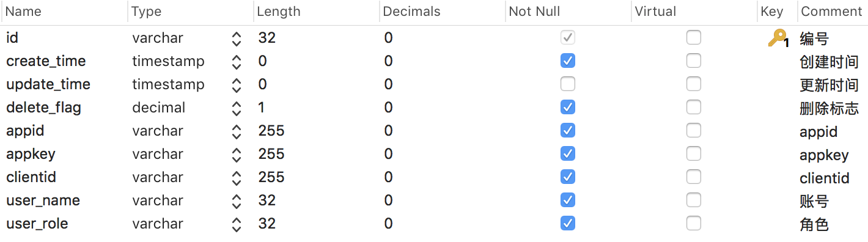
Task: Open type selector for create_time field
Action: pyautogui.click(x=237, y=62)
